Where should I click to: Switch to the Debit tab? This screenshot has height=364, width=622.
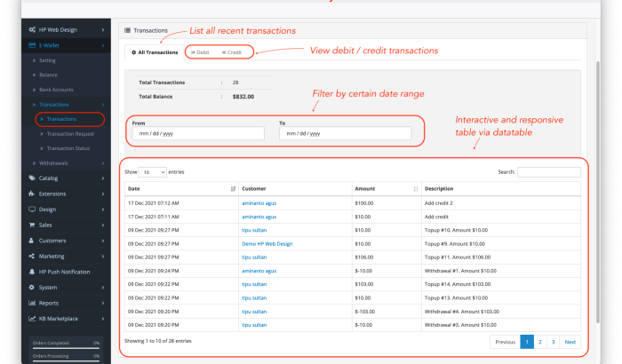coord(200,52)
